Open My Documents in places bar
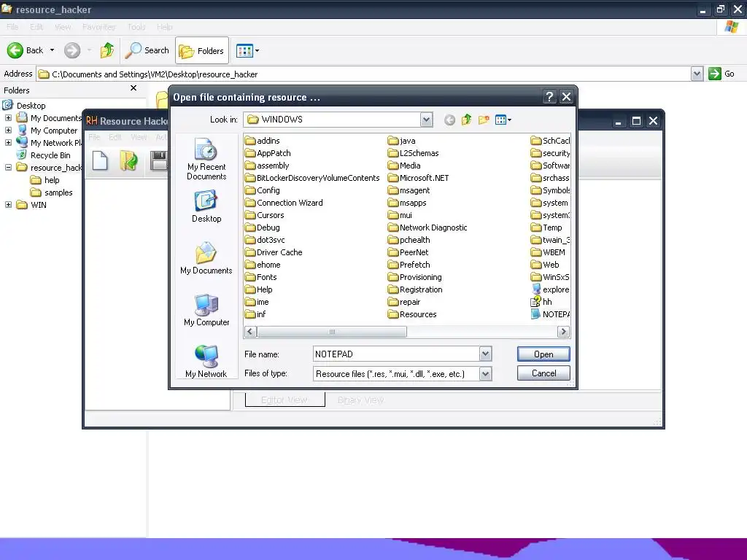This screenshot has width=747, height=560. pyautogui.click(x=206, y=259)
